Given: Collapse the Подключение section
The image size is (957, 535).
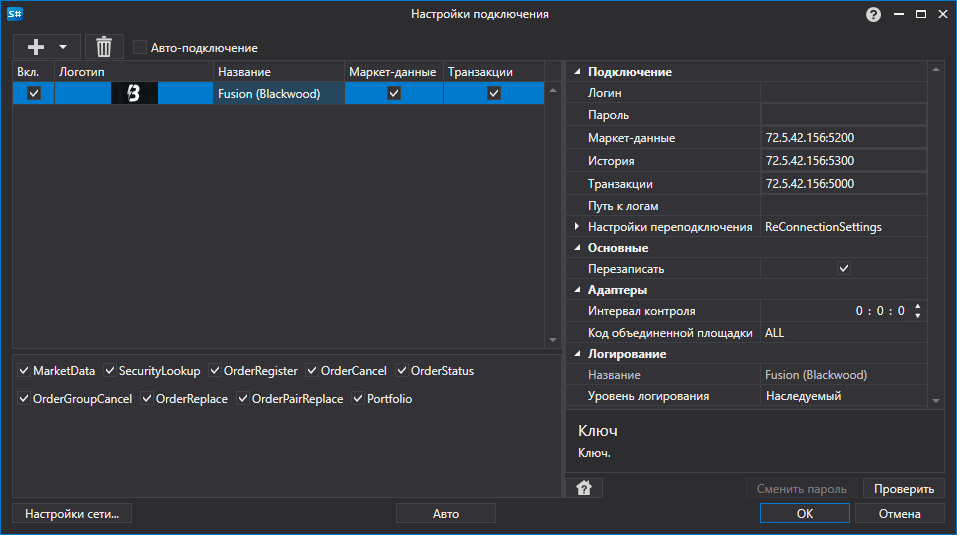Looking at the screenshot, I should point(577,71).
